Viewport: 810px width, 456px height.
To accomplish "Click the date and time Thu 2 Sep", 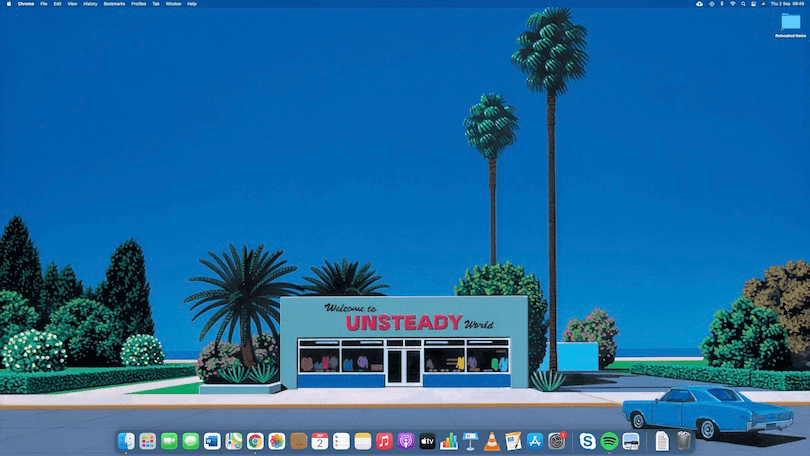I will [x=787, y=4].
